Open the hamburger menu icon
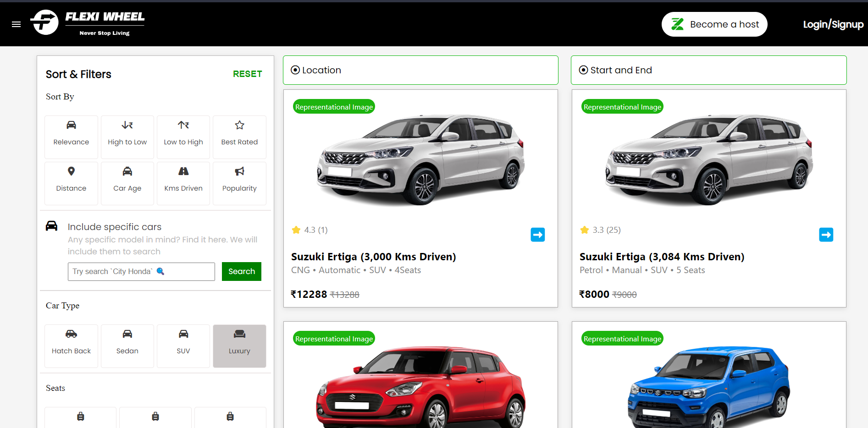 [16, 24]
